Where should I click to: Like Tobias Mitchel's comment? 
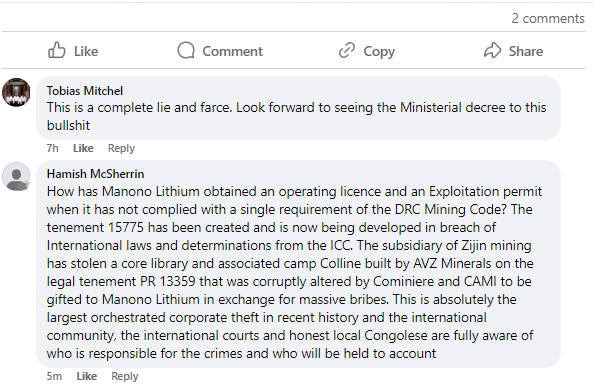pyautogui.click(x=83, y=148)
